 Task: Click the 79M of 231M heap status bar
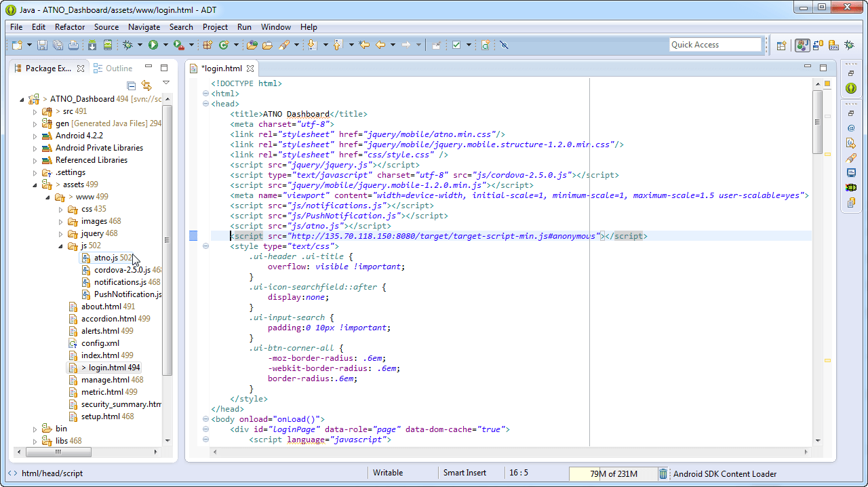(x=614, y=473)
